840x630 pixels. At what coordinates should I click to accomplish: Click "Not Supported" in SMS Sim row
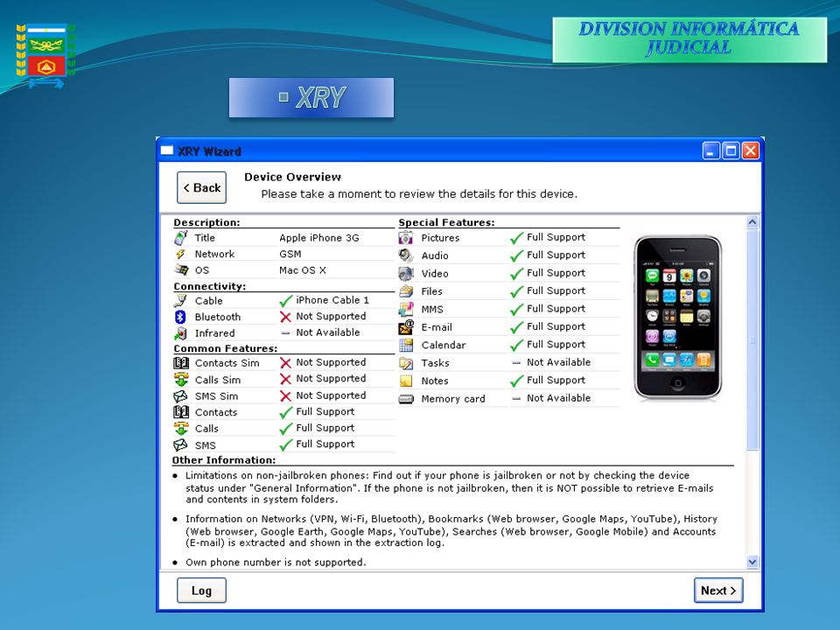point(331,395)
